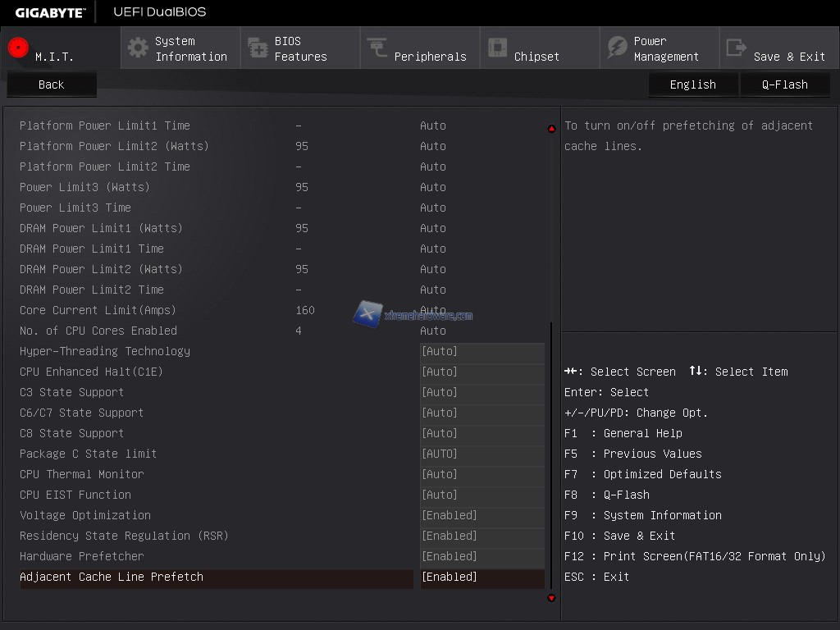Screen dimensions: 840x630
Task: Click the Save & Exit icon
Action: [x=736, y=48]
